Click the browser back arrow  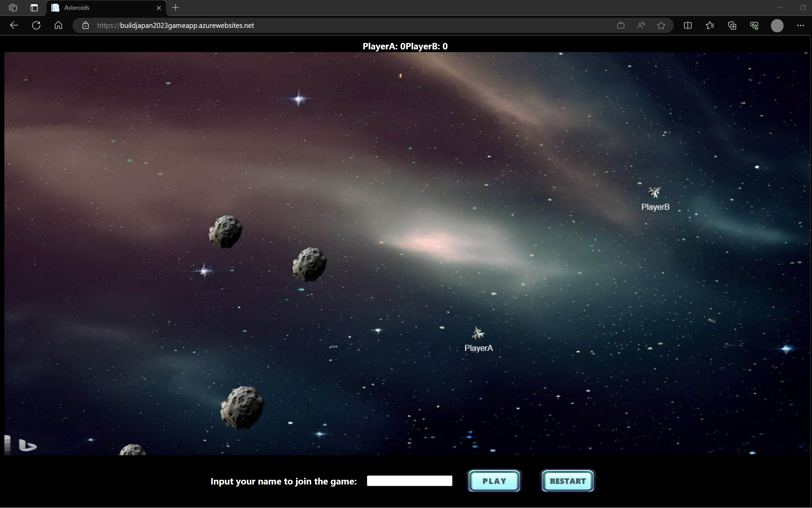14,25
